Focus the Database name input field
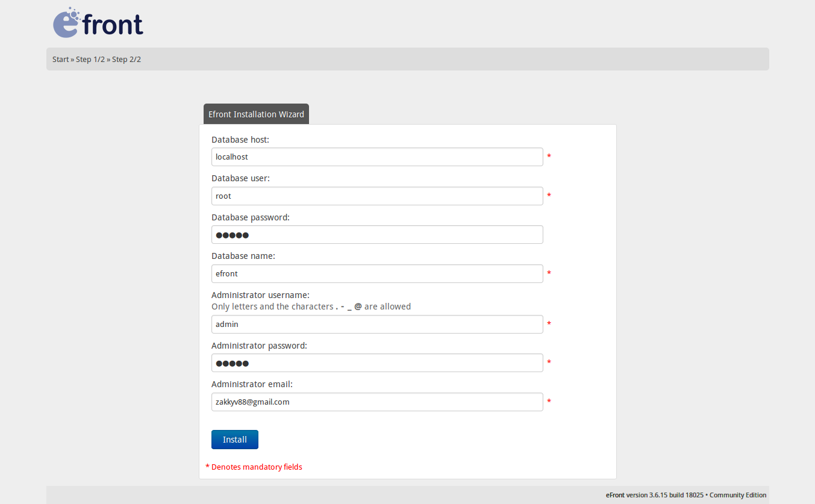The width and height of the screenshot is (815, 504). (x=377, y=274)
